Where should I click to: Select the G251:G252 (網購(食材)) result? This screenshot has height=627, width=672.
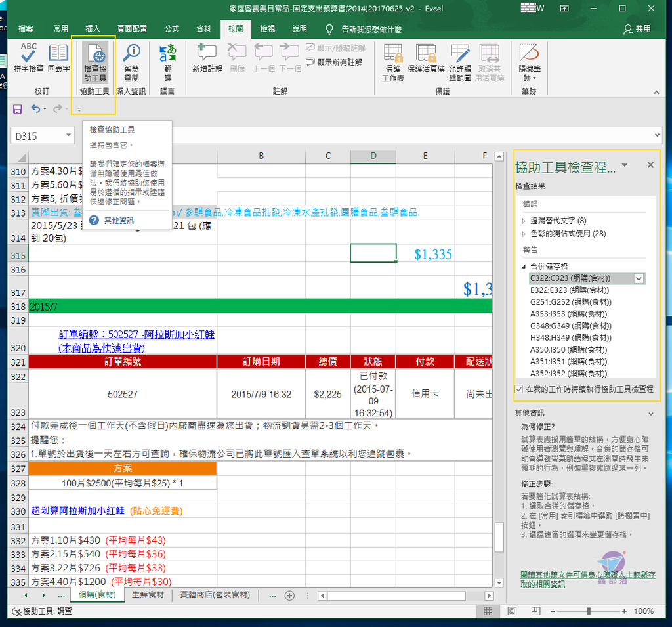570,302
